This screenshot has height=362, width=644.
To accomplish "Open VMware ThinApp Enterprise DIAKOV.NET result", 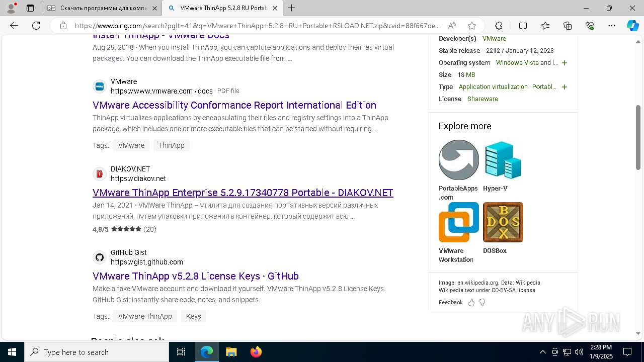I will tap(243, 193).
